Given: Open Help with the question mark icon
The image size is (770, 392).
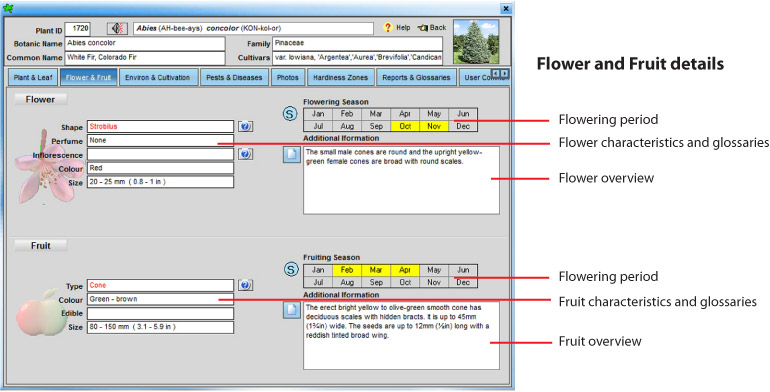Looking at the screenshot, I should click(388, 28).
